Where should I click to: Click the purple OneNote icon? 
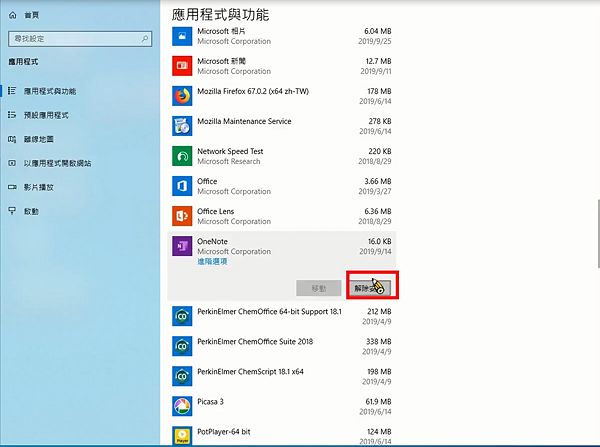tap(182, 247)
